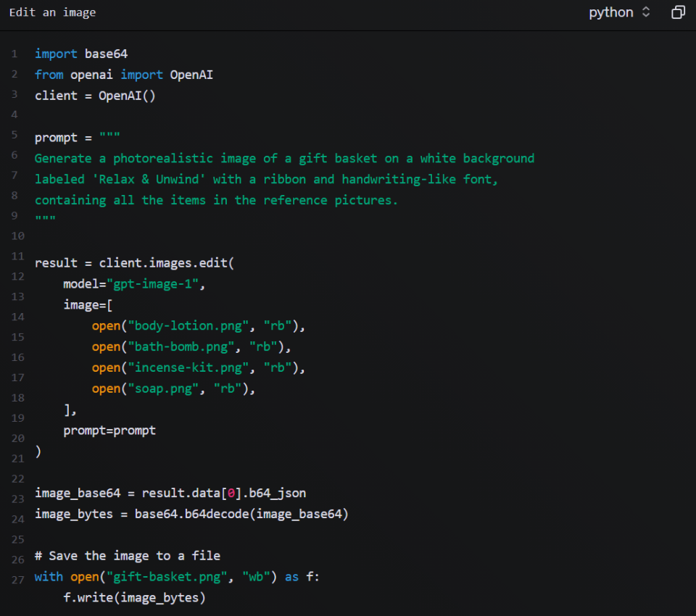Click 'prompt=prompt' argument line
The width and height of the screenshot is (696, 616).
(x=109, y=430)
